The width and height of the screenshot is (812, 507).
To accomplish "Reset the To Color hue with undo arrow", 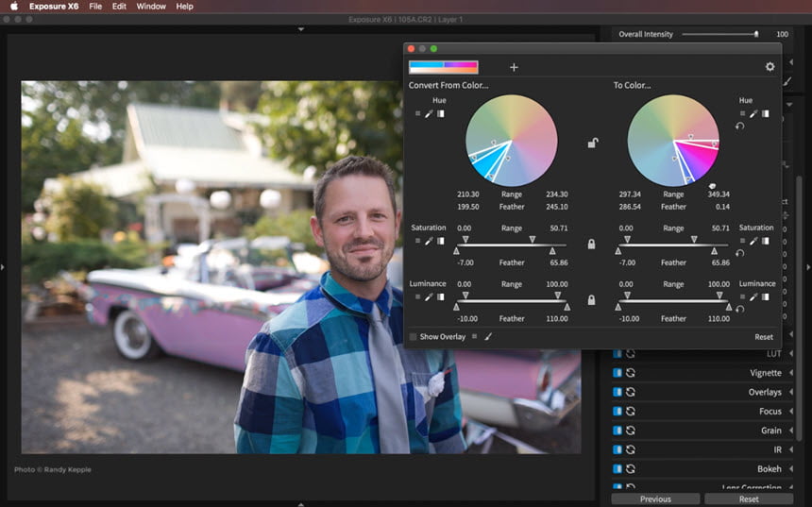I will point(739,126).
